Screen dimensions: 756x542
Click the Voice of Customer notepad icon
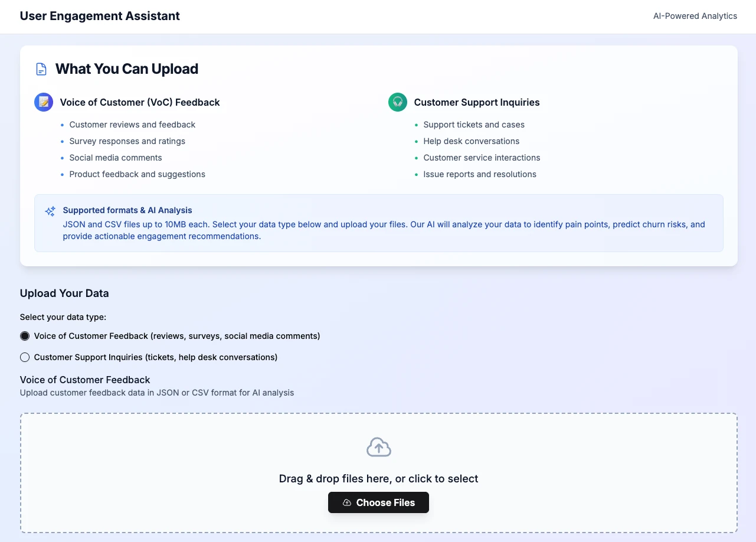(x=44, y=102)
